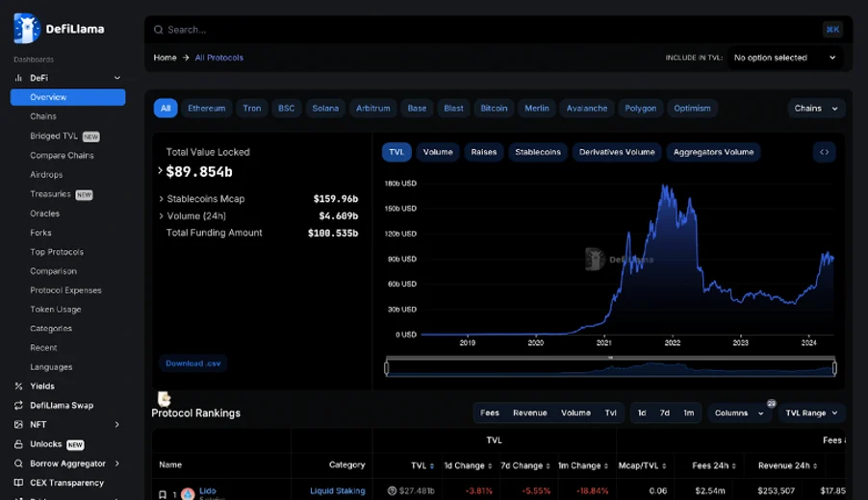Viewport: 868px width, 500px height.
Task: Filter by Ethereum chain
Action: click(x=207, y=109)
